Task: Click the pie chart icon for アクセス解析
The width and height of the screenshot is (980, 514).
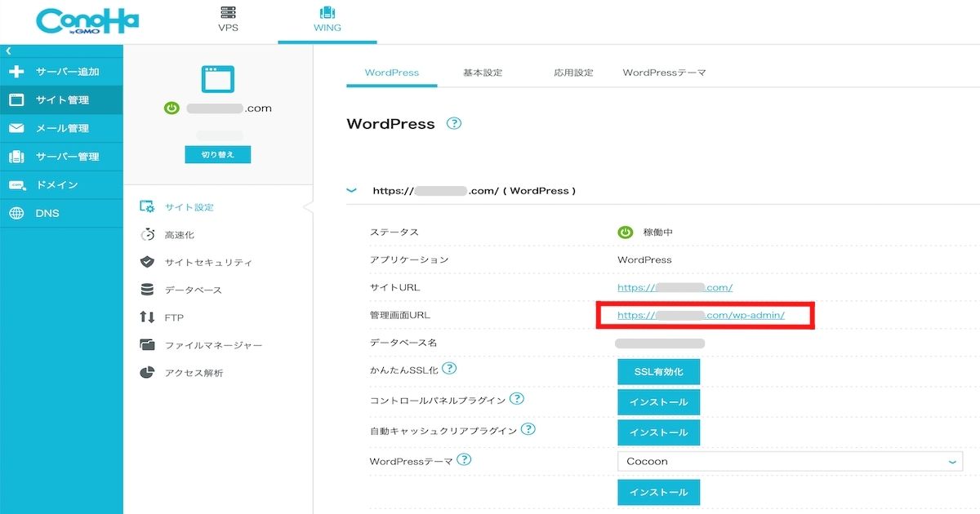Action: tap(148, 372)
